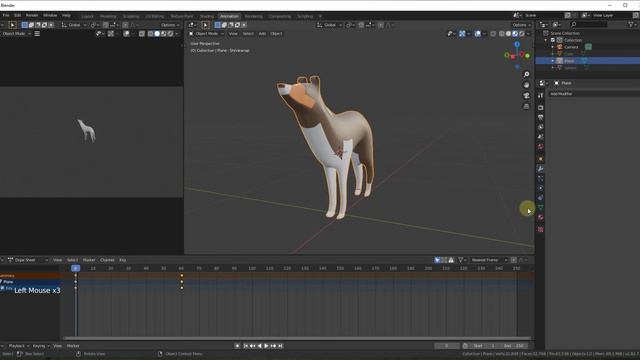Open shading options dropdown arrow in main viewport
This screenshot has height=360, width=640.
[x=528, y=33]
